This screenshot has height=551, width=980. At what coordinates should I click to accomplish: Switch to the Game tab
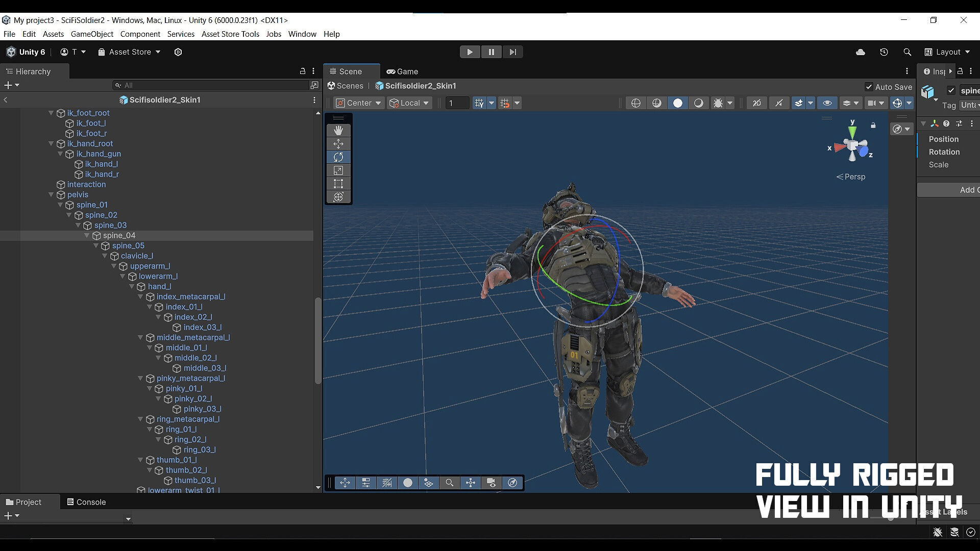403,71
